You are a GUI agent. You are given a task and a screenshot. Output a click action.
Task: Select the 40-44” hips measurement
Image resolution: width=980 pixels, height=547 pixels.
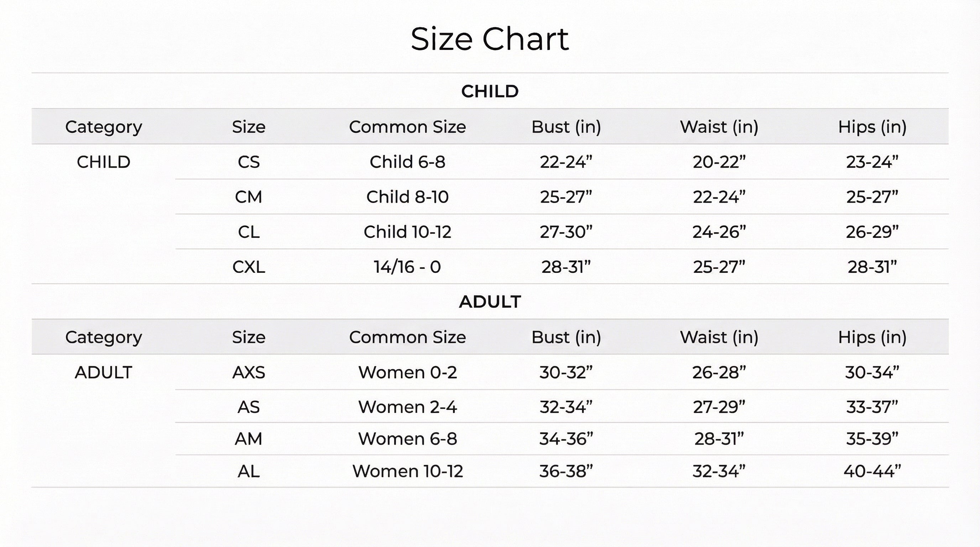(x=872, y=471)
